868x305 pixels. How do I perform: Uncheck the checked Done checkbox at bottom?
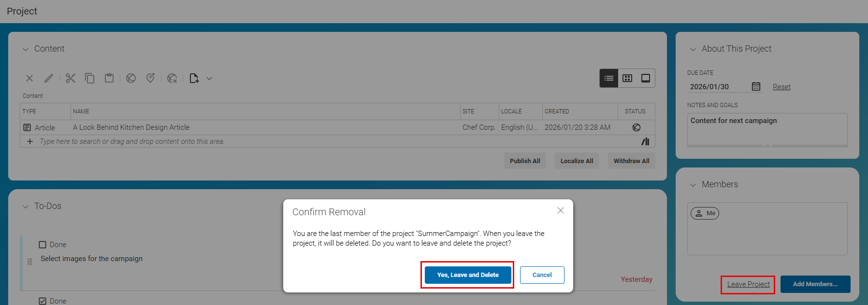point(43,301)
